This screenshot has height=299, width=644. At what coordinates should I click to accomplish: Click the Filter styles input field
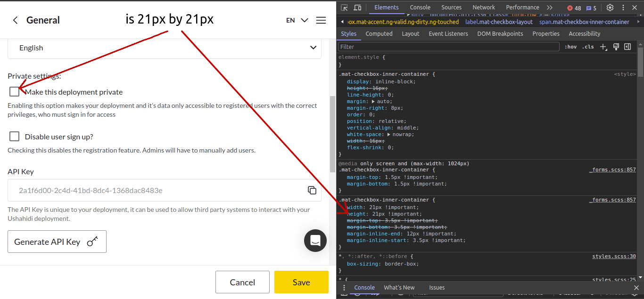coord(448,47)
